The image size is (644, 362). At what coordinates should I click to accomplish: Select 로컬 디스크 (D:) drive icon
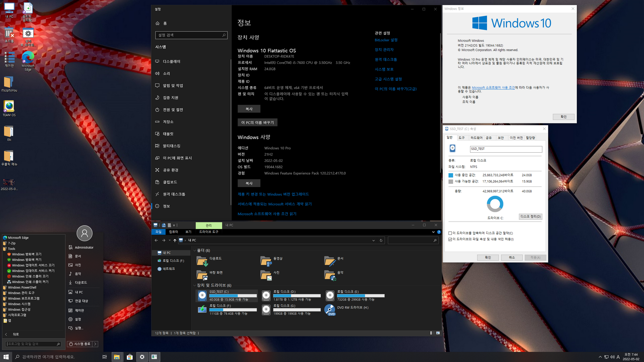click(x=266, y=296)
